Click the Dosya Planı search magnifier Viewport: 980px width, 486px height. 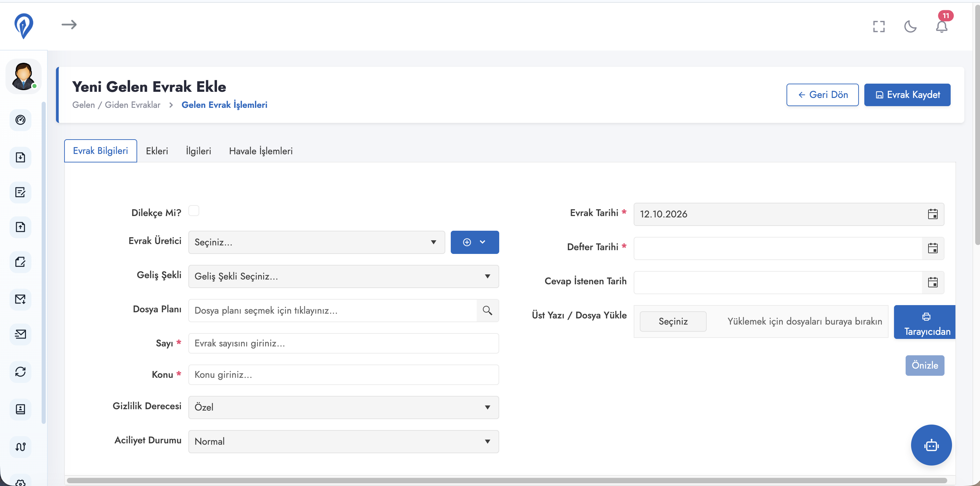point(487,311)
